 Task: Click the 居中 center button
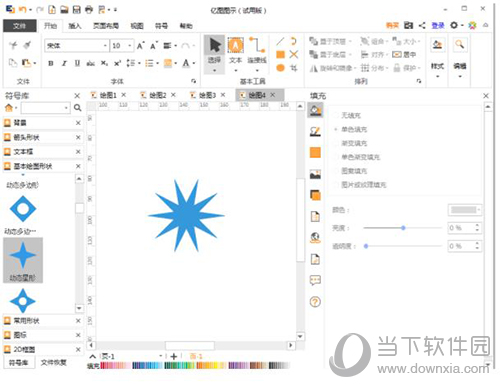pyautogui.click(x=404, y=55)
